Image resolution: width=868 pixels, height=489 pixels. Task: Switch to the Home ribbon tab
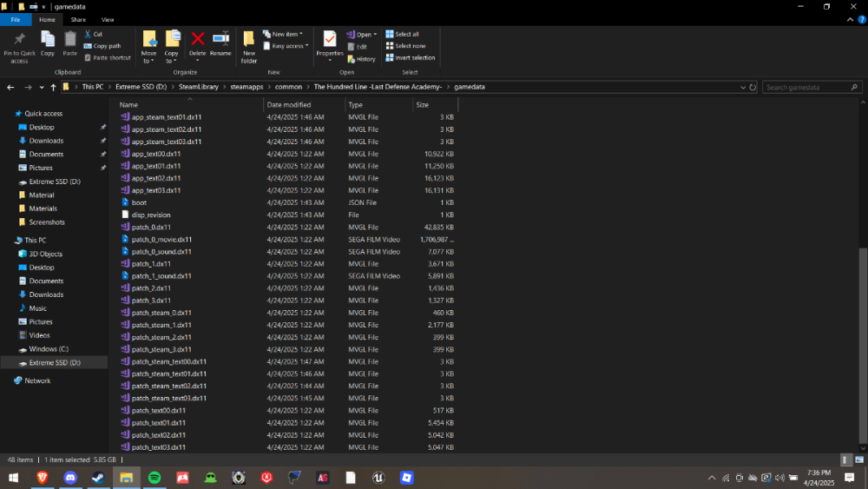click(x=47, y=19)
